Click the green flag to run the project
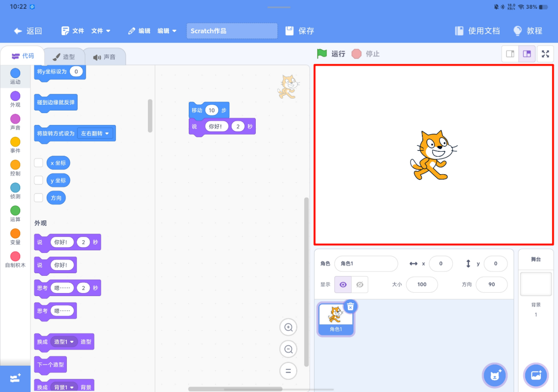558x392 pixels. pyautogui.click(x=322, y=53)
